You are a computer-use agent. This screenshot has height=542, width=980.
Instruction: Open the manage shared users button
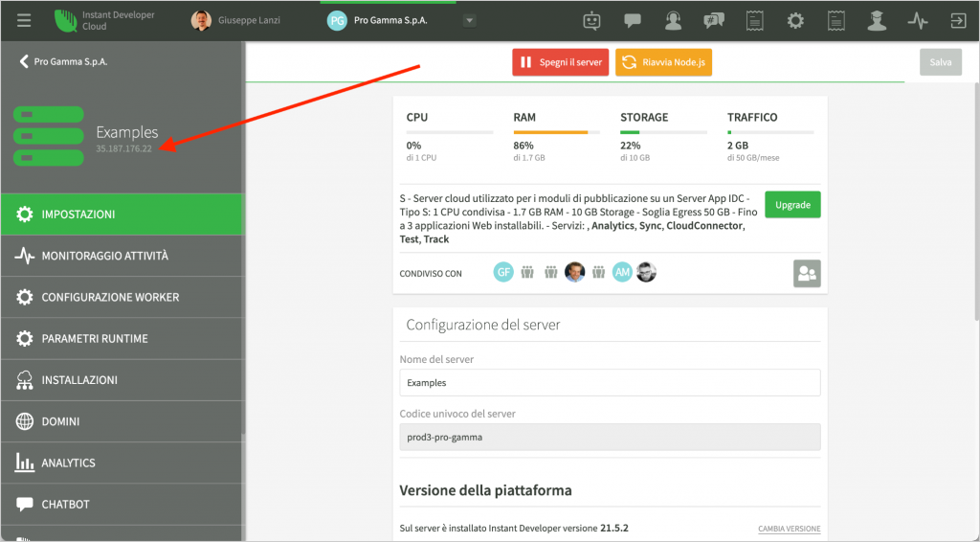pos(807,273)
